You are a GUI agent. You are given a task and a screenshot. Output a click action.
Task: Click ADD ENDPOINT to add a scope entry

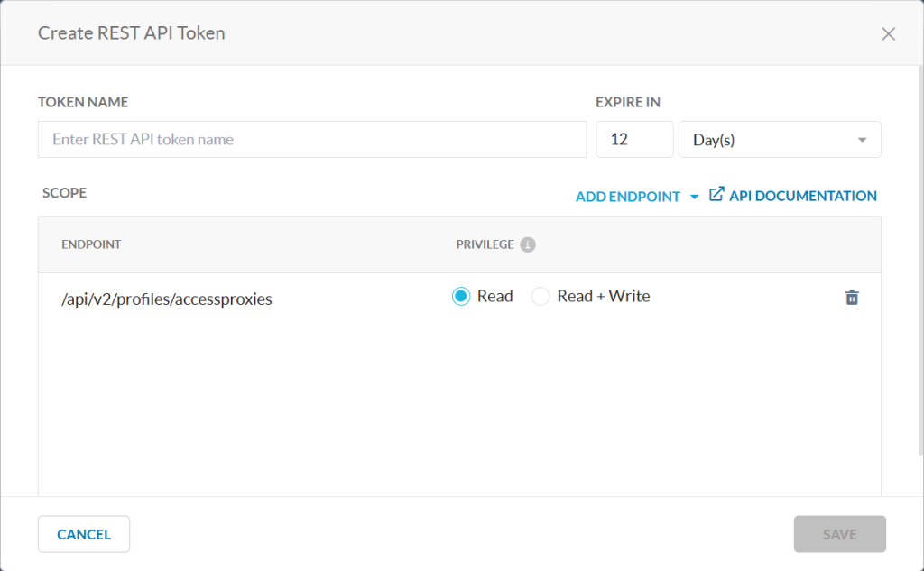pyautogui.click(x=627, y=196)
